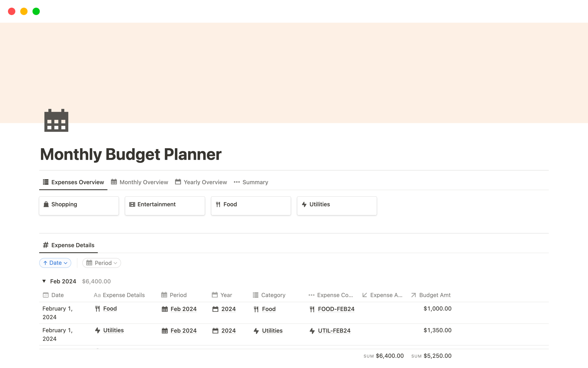
Task: Click the calendar page icon above the title
Action: [x=56, y=121]
